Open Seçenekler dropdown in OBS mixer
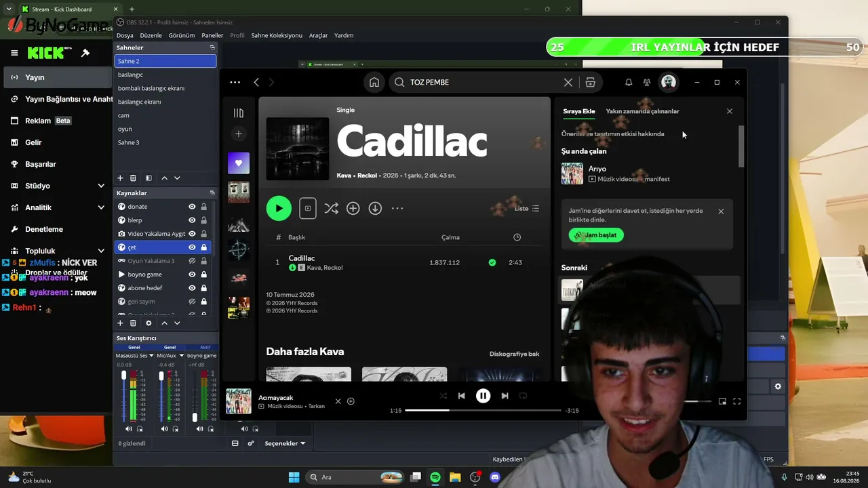868x488 pixels. coord(285,443)
